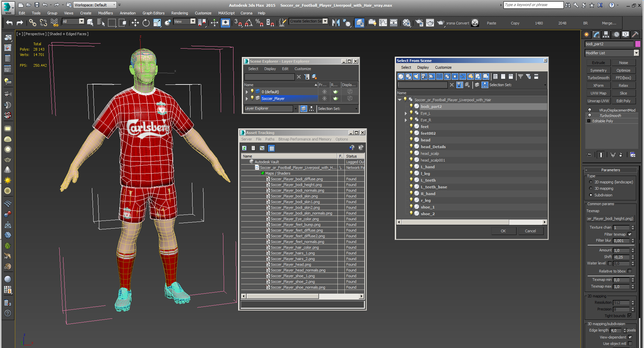Open the Modifier List dropdown
This screenshot has width=644, height=348.
pos(612,53)
